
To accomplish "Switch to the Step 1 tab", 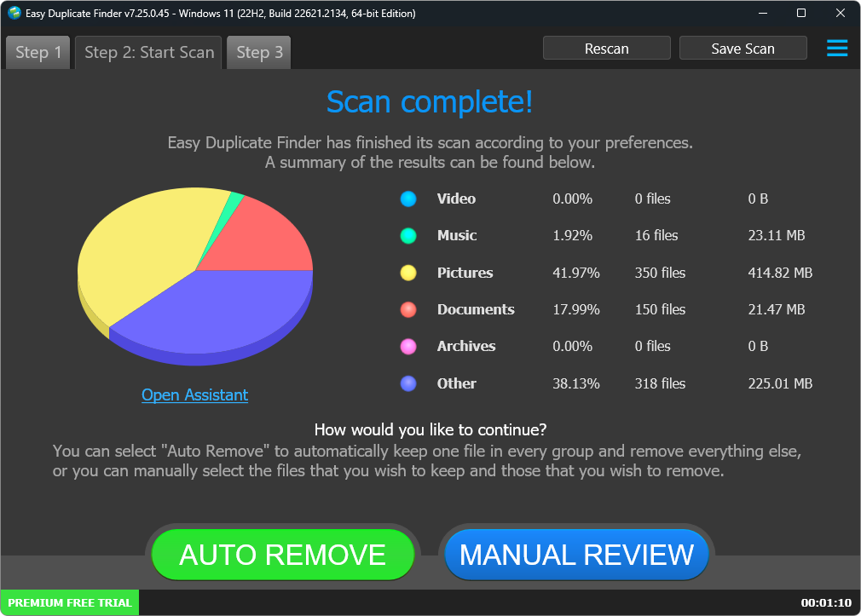I will pyautogui.click(x=38, y=53).
